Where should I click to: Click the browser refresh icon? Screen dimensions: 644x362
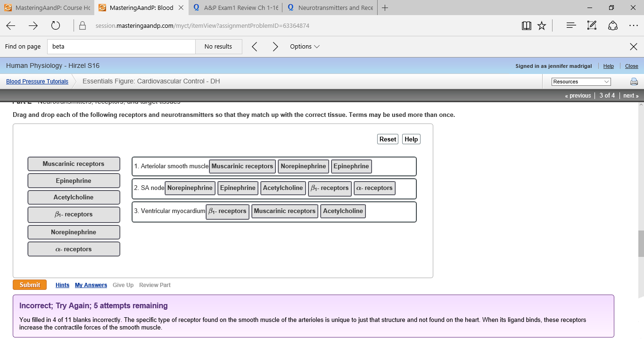[56, 26]
